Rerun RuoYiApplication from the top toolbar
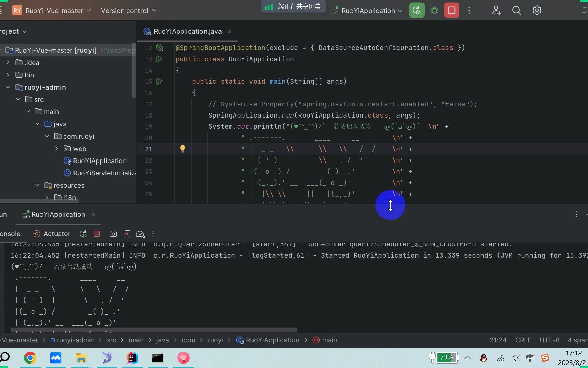The height and width of the screenshot is (368, 588). pyautogui.click(x=416, y=10)
